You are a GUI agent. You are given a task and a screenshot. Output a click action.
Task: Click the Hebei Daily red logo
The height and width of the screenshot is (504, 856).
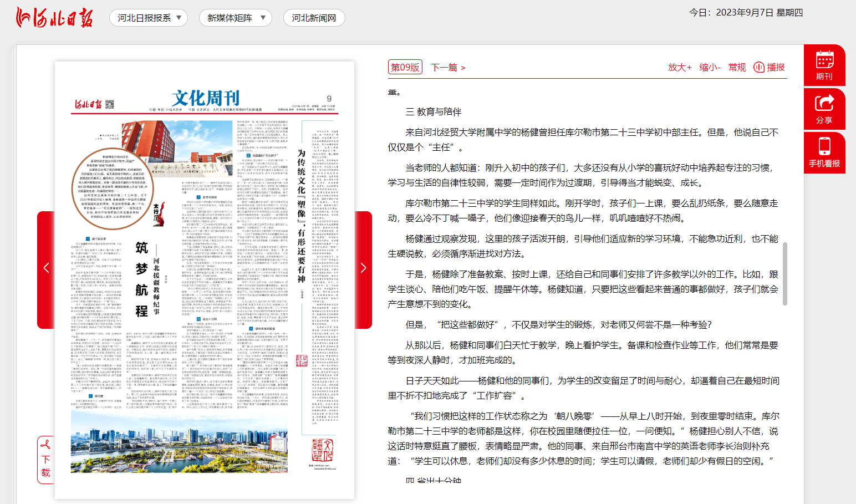pyautogui.click(x=54, y=18)
